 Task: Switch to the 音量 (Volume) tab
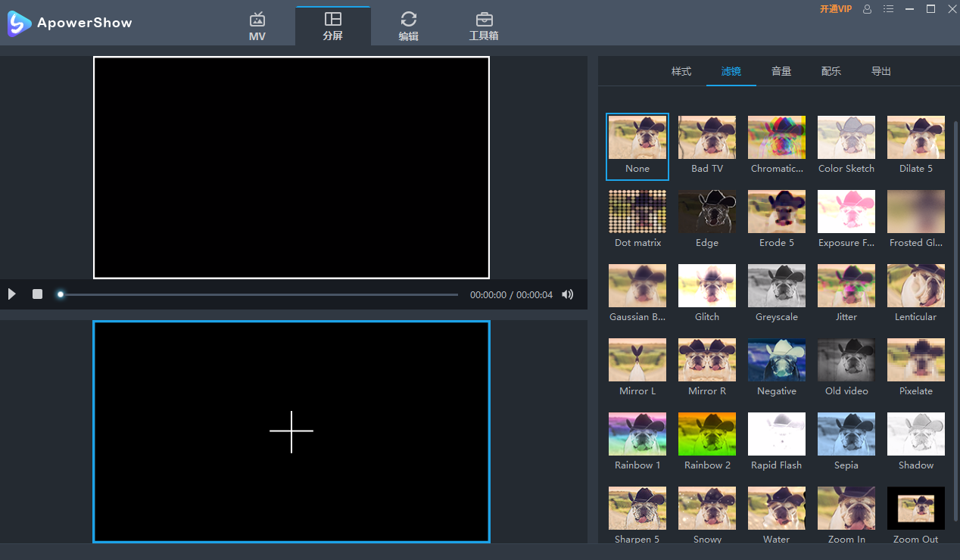[781, 71]
